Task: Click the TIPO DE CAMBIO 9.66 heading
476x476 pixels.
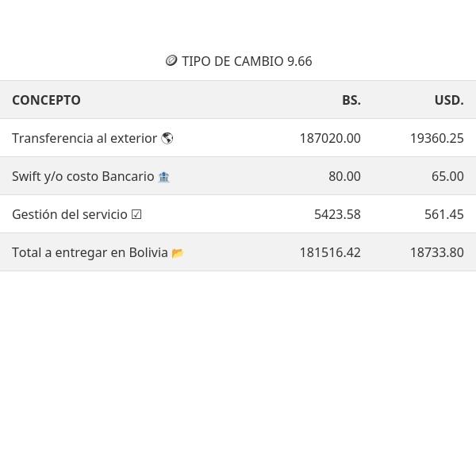Action: [x=246, y=61]
